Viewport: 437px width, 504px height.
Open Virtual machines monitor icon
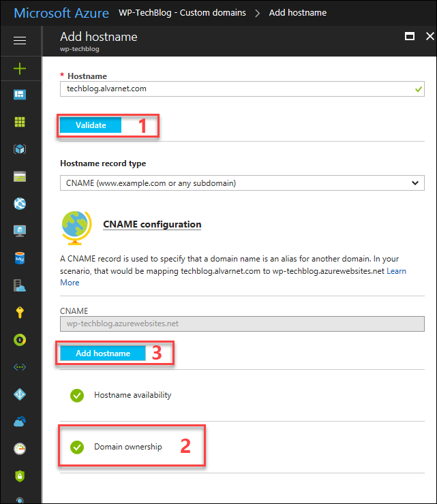click(20, 231)
